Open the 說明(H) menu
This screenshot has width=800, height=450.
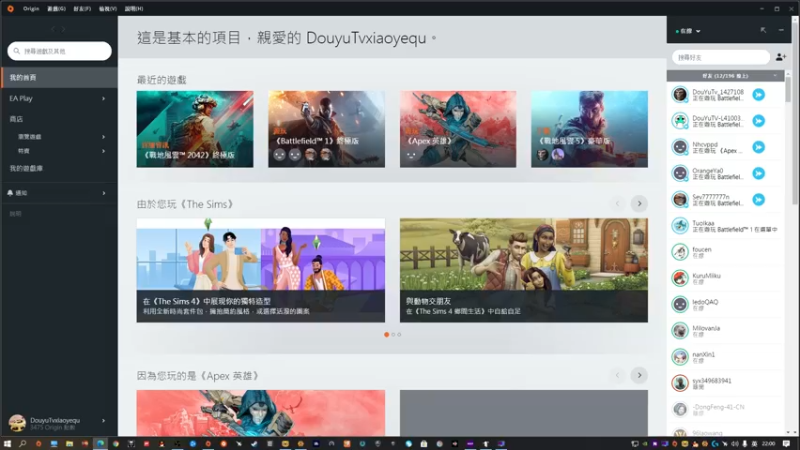[134, 9]
